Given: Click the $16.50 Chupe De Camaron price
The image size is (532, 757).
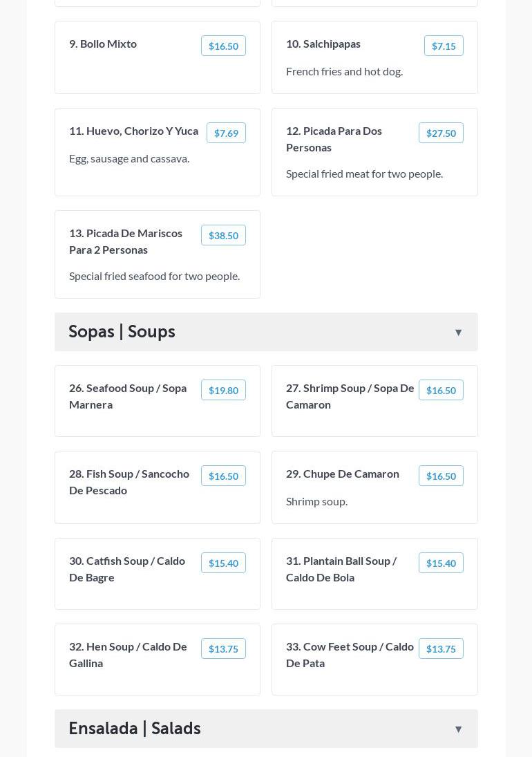Looking at the screenshot, I should [x=441, y=476].
